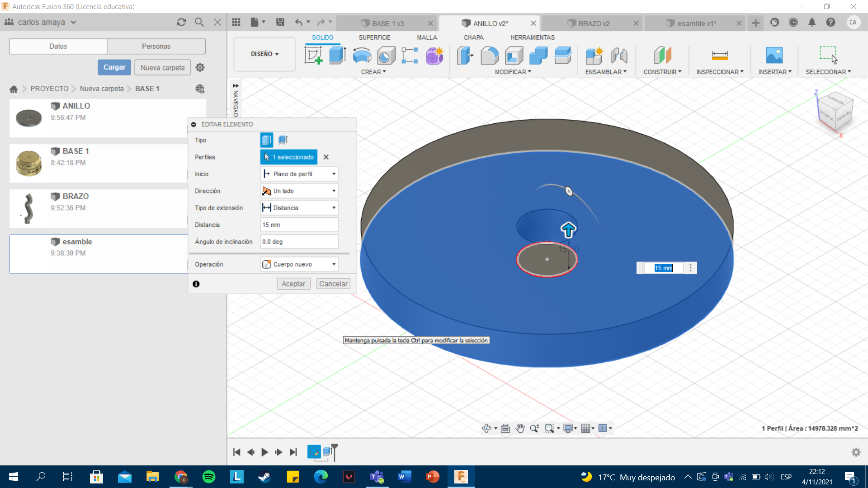
Task: Click the Select tool icon
Action: click(828, 55)
